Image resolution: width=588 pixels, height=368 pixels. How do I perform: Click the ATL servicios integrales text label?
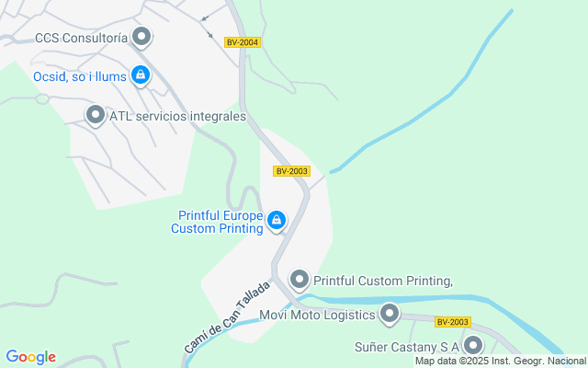(x=177, y=116)
